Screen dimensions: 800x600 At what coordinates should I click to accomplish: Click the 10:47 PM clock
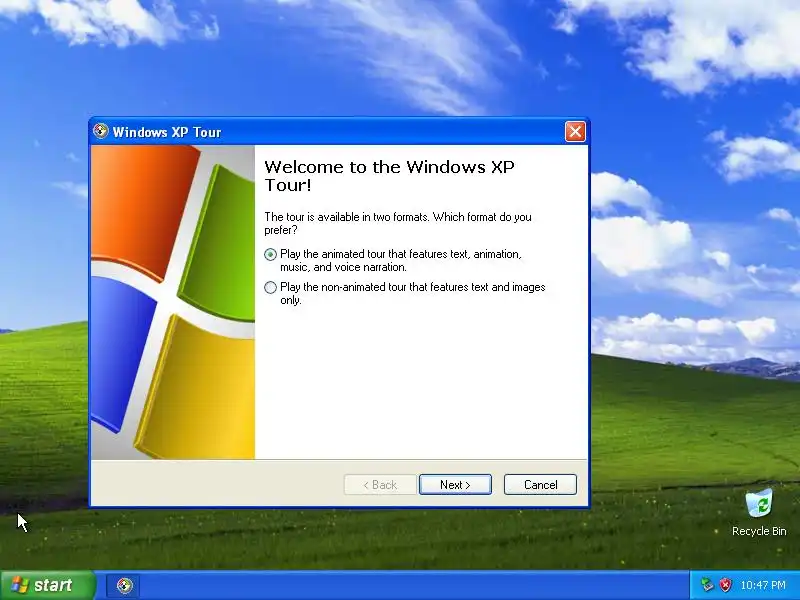763,585
